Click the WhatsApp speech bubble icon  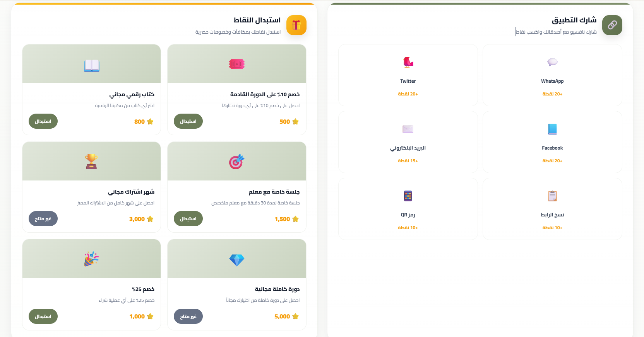pos(552,62)
